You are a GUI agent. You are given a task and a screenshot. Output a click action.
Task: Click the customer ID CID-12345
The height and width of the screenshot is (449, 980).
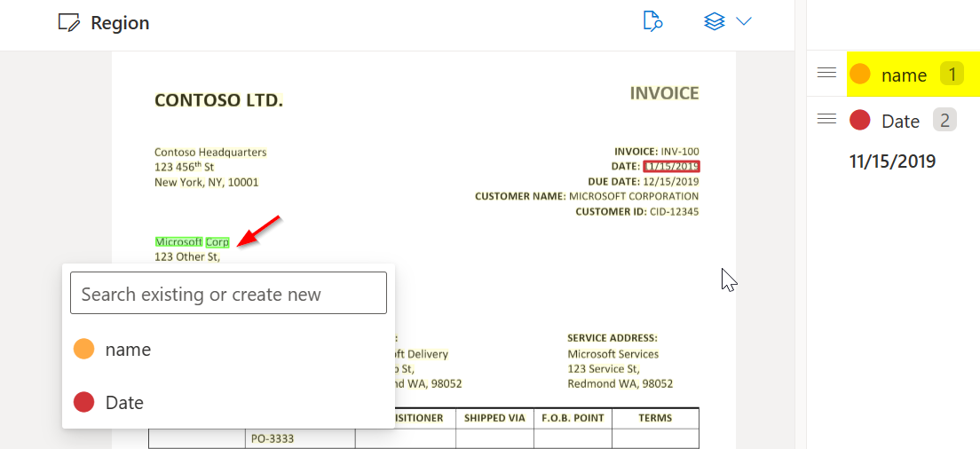coord(675,212)
